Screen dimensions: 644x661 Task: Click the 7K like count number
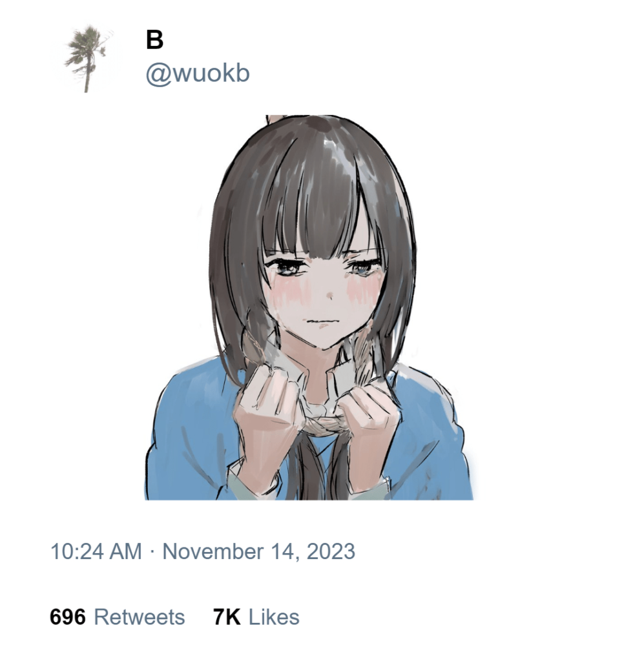[227, 617]
